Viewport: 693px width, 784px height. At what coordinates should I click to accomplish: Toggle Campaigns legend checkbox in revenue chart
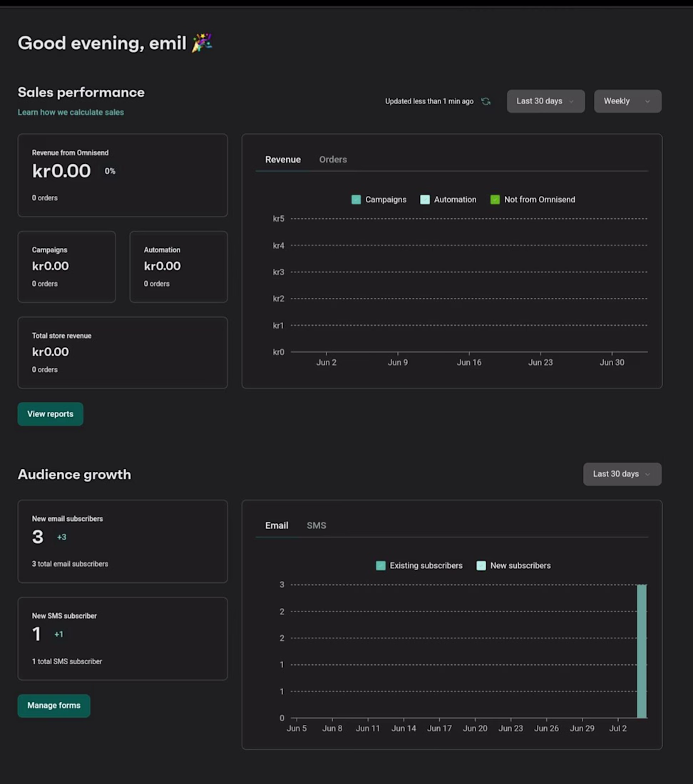click(x=356, y=200)
